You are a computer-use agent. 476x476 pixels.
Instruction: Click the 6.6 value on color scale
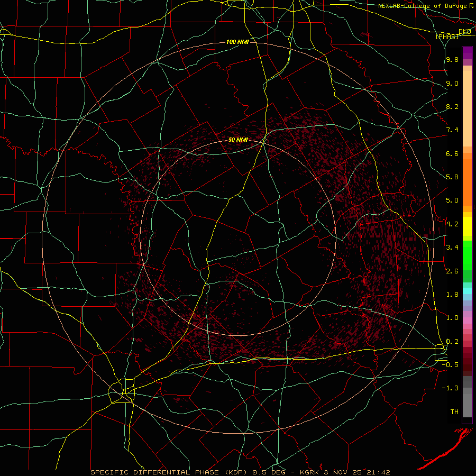point(452,153)
